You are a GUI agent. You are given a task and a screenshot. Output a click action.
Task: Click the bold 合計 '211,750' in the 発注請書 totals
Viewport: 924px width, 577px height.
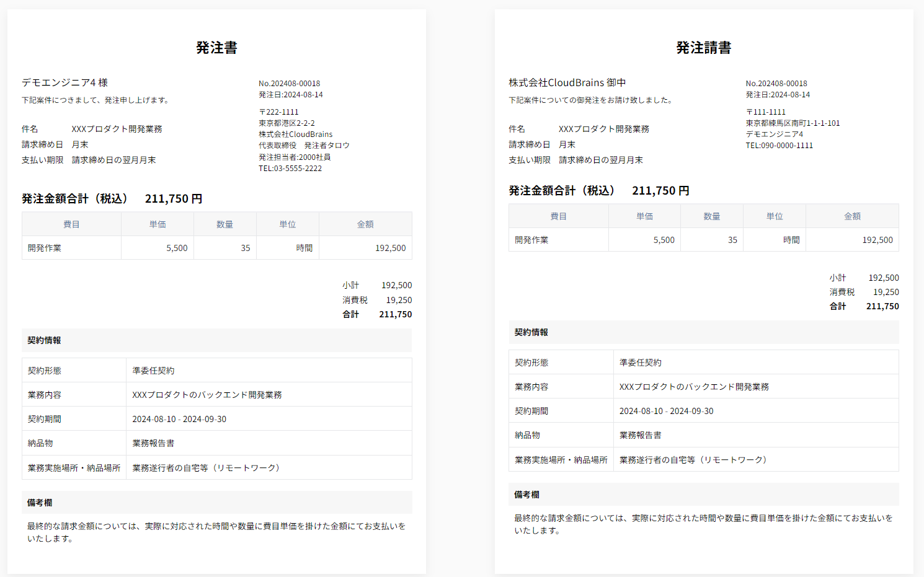click(x=882, y=306)
